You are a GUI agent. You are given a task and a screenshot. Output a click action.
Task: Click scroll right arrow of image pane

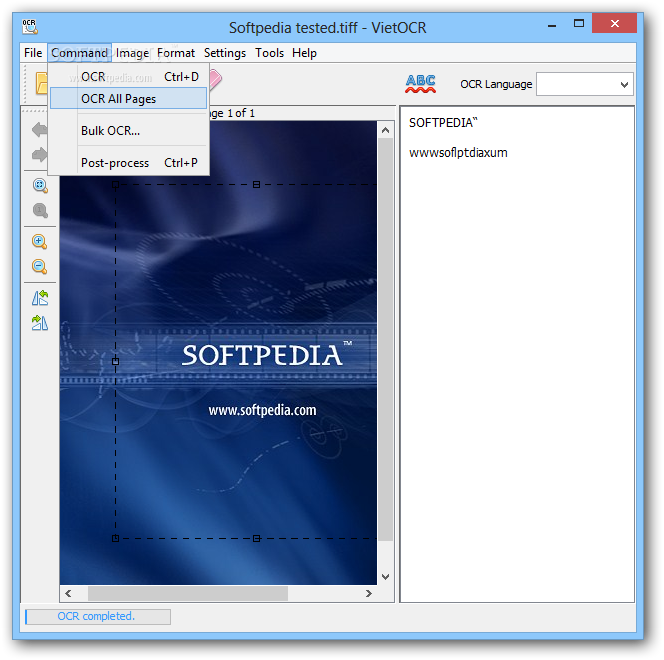click(369, 594)
